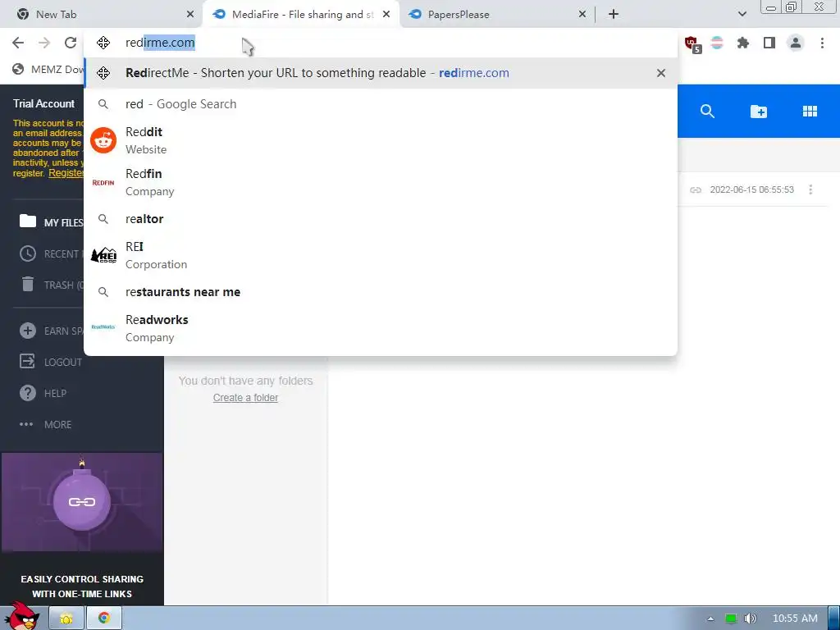Select the Readworks Company suggestion
Viewport: 840px width, 630px height.
click(381, 328)
